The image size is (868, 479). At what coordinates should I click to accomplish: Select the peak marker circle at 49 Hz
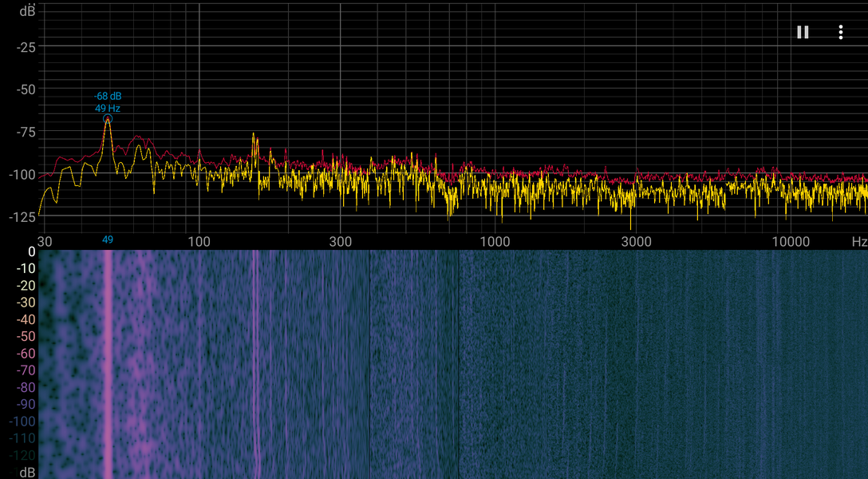[108, 118]
